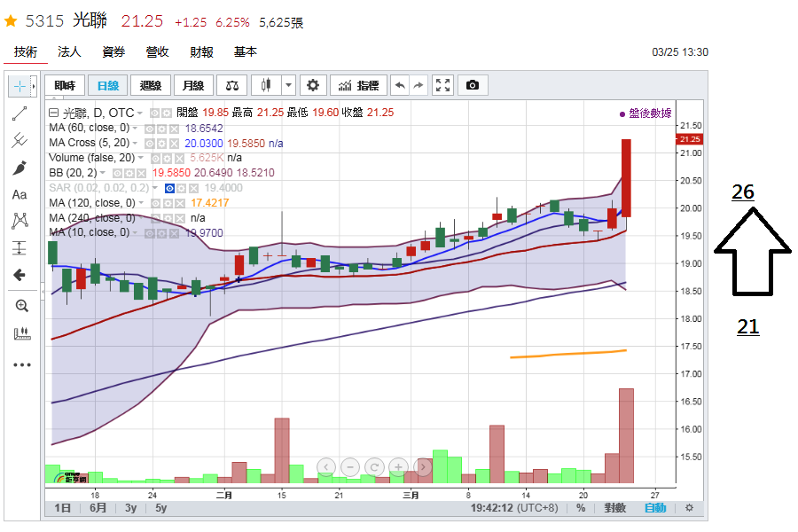Enter fullscreen chart mode

[x=442, y=85]
